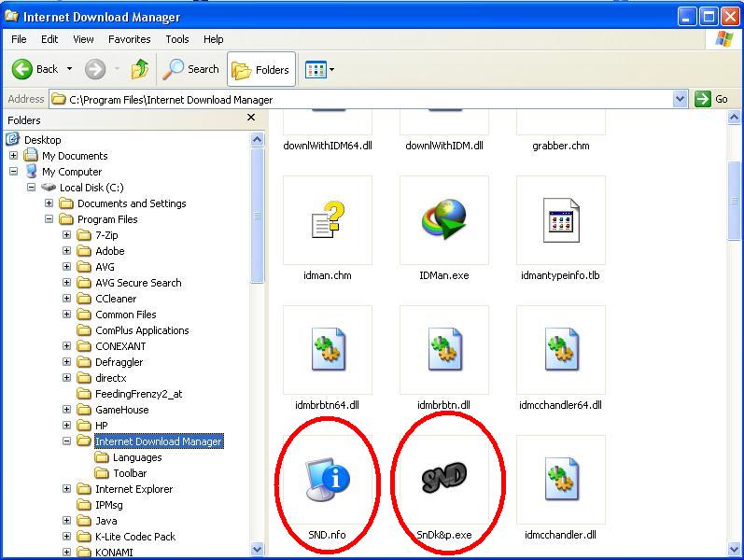
Task: Click the downlWithIDM.dll file name
Action: pyautogui.click(x=444, y=146)
